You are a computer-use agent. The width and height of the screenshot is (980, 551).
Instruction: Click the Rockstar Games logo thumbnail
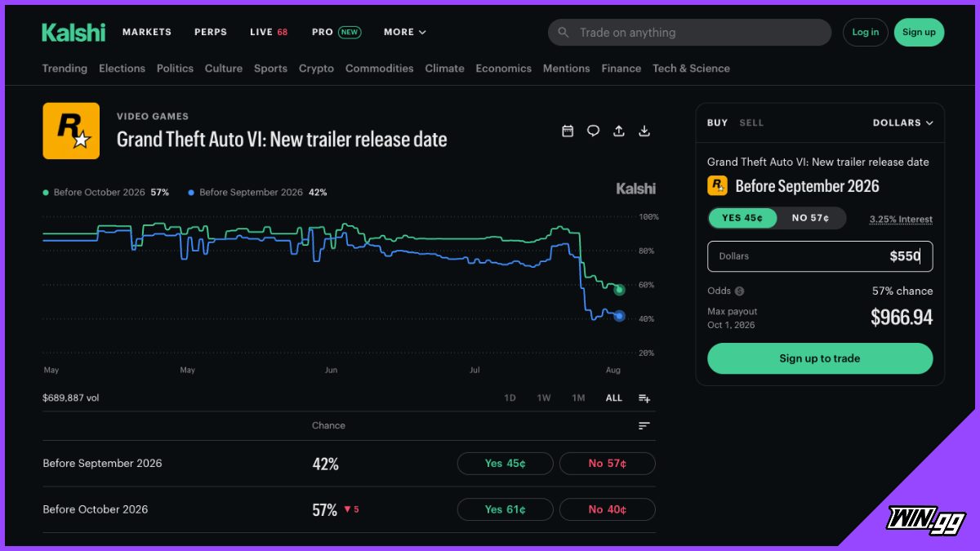71,131
